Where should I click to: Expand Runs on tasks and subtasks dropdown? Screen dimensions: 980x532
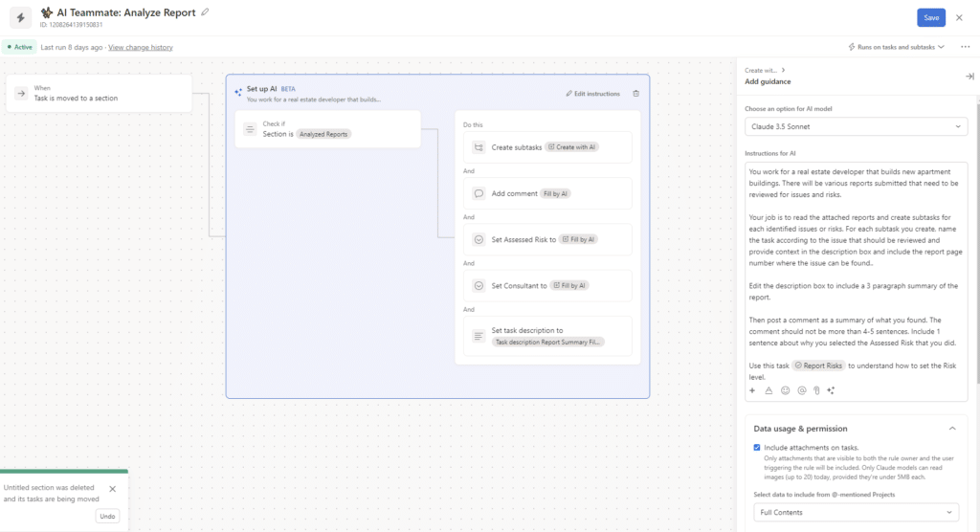click(897, 47)
